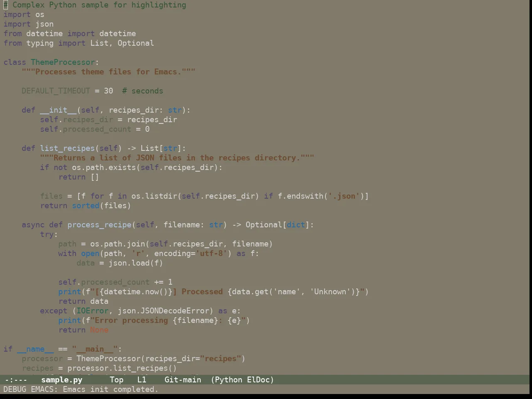Viewport: 532px width, 399px height.
Task: Click the 'Unknown' string literal
Action: [x=330, y=292]
